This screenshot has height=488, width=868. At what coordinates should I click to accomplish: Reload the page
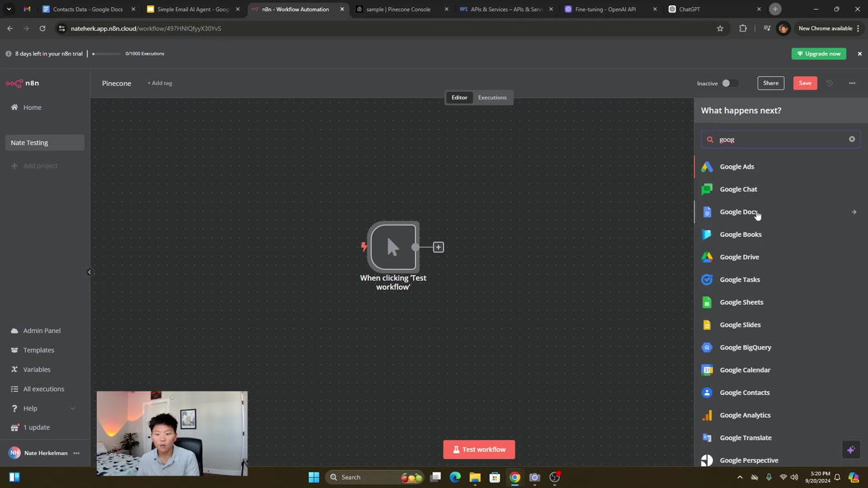[43, 28]
